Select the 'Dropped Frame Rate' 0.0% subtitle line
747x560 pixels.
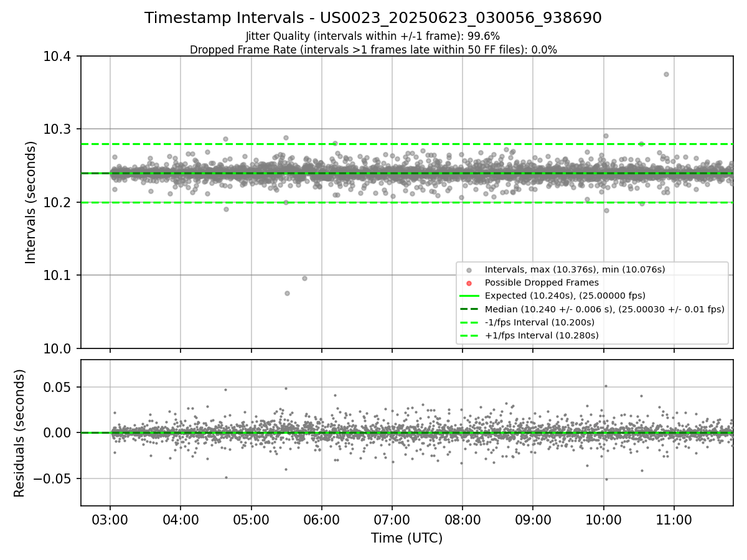[x=373, y=50]
